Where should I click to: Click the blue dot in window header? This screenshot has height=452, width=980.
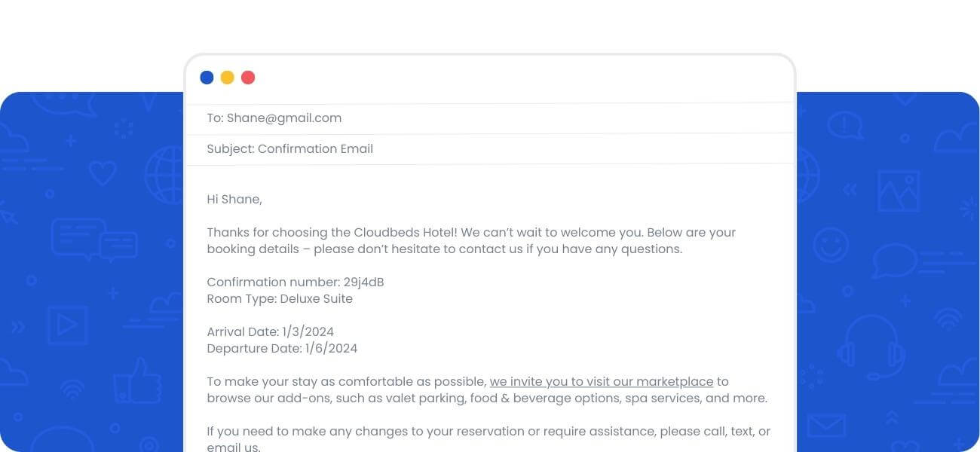[x=207, y=78]
